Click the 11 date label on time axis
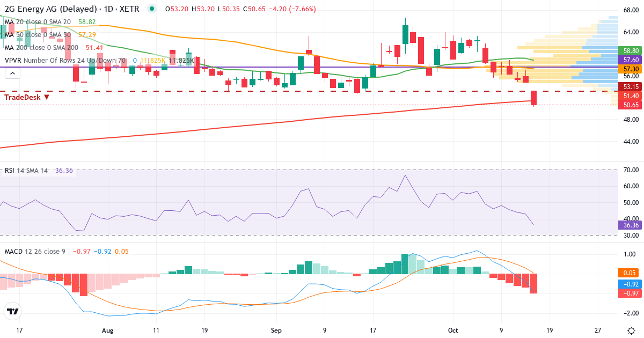644x338 pixels. coord(156,329)
